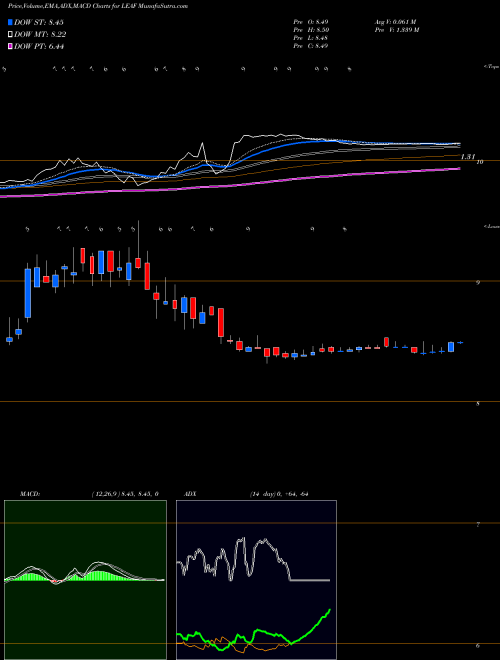This screenshot has height=660, width=500.
Task: Click the 'ADX' panel heading
Action: 190,494
